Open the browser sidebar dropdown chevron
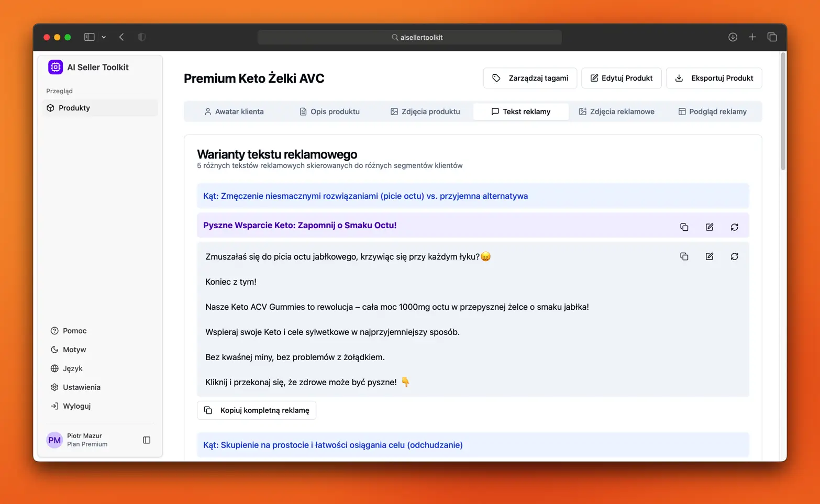The width and height of the screenshot is (820, 504). (104, 37)
